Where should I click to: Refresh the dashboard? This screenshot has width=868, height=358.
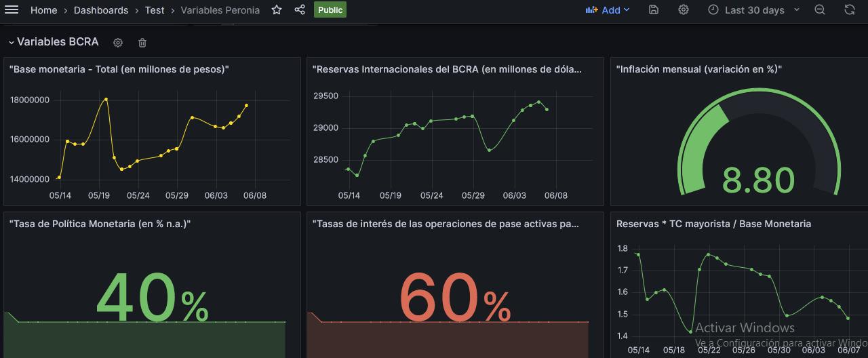[850, 10]
